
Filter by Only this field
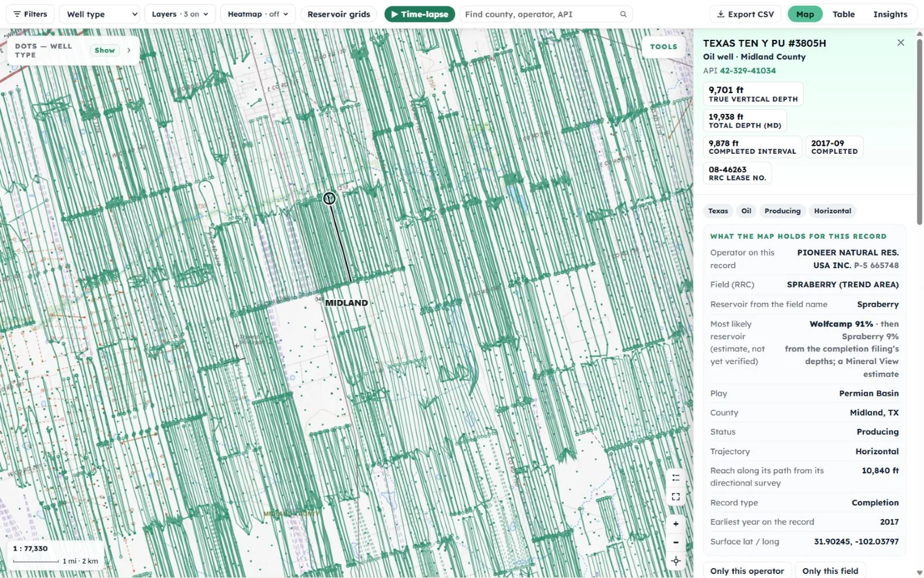click(830, 570)
